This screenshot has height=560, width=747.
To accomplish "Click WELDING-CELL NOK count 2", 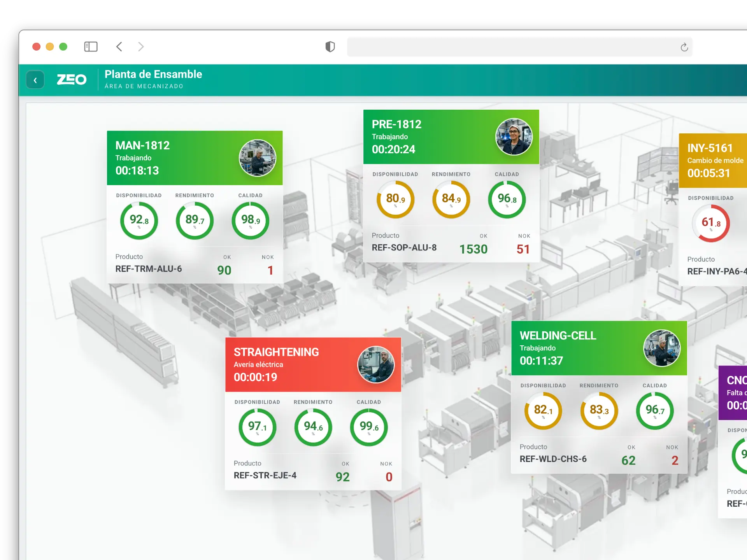I will [675, 460].
